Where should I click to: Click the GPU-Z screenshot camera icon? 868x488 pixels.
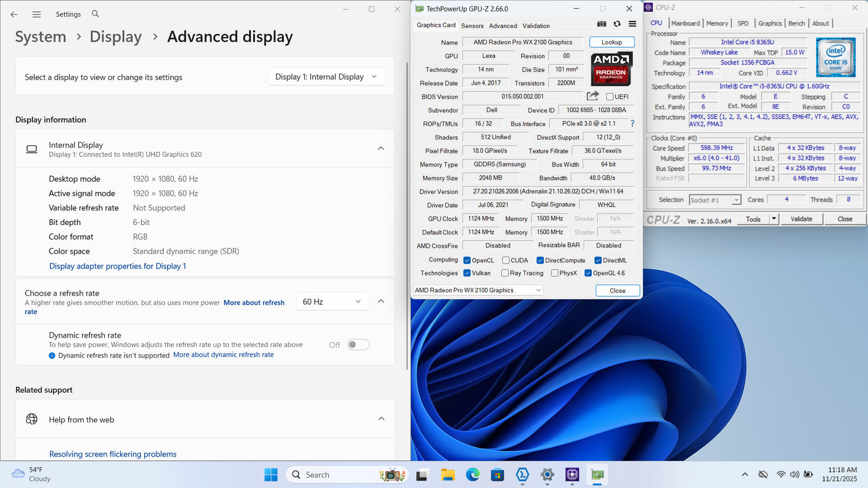pyautogui.click(x=602, y=24)
